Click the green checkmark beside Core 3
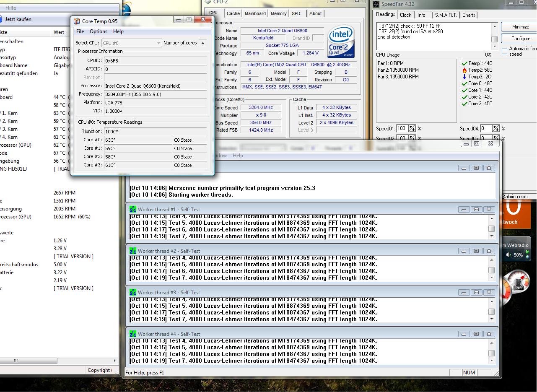 point(464,104)
